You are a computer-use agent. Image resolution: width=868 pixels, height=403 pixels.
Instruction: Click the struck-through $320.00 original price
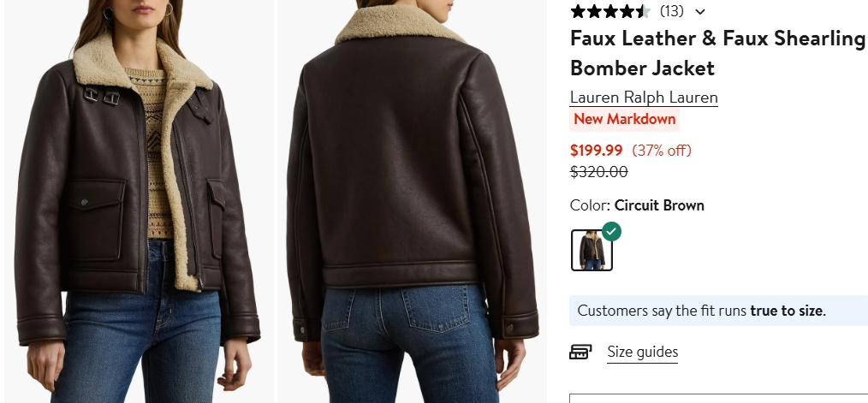coord(599,172)
